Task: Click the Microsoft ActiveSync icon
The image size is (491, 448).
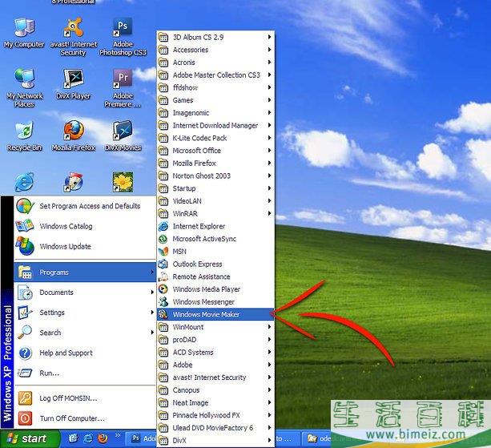Action: (163, 239)
